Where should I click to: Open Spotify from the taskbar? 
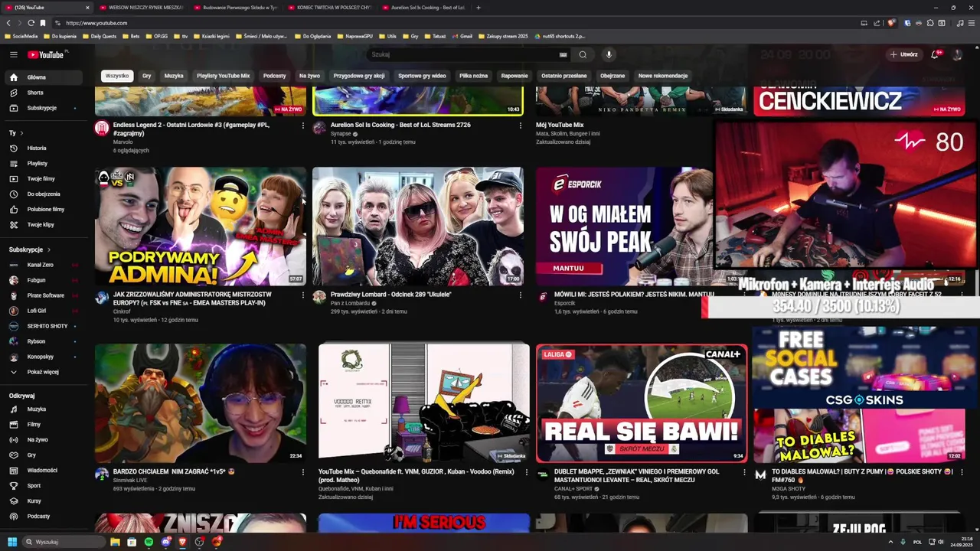click(149, 542)
